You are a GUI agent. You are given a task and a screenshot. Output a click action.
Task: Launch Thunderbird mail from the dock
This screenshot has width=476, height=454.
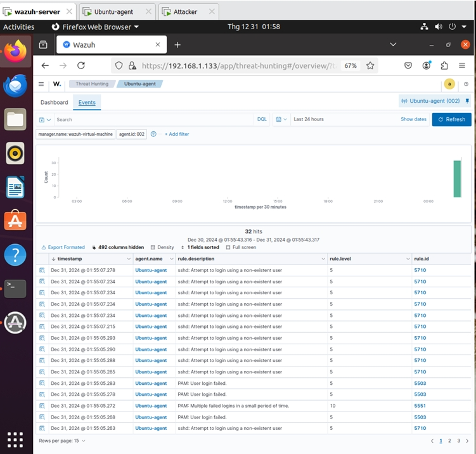(15, 86)
